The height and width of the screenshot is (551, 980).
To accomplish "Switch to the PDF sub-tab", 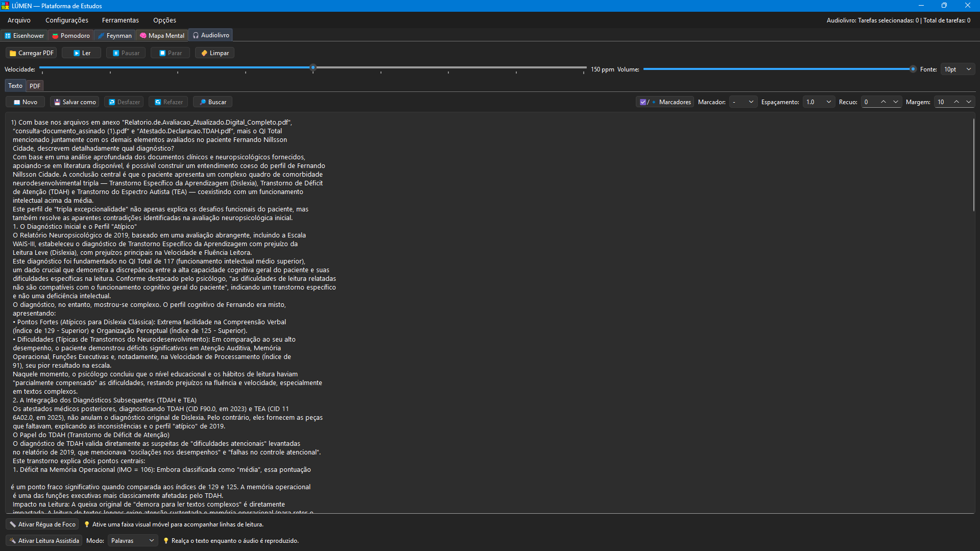I will coord(35,86).
